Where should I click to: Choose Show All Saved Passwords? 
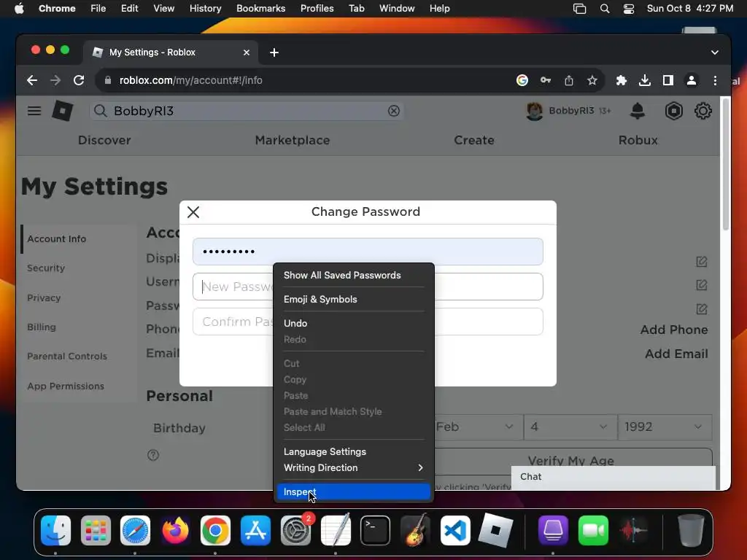point(353,275)
